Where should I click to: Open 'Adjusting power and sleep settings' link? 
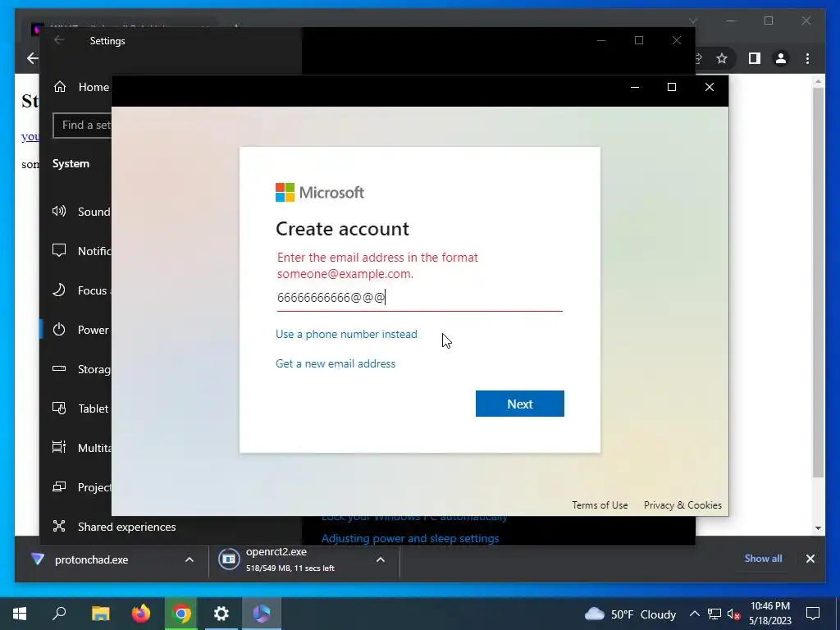(410, 538)
